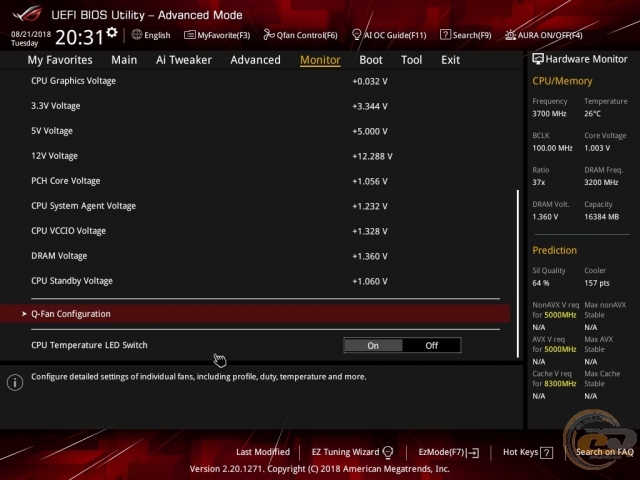Open Qfan Control(F6) fan icon
The width and height of the screenshot is (640, 480).
[269, 35]
